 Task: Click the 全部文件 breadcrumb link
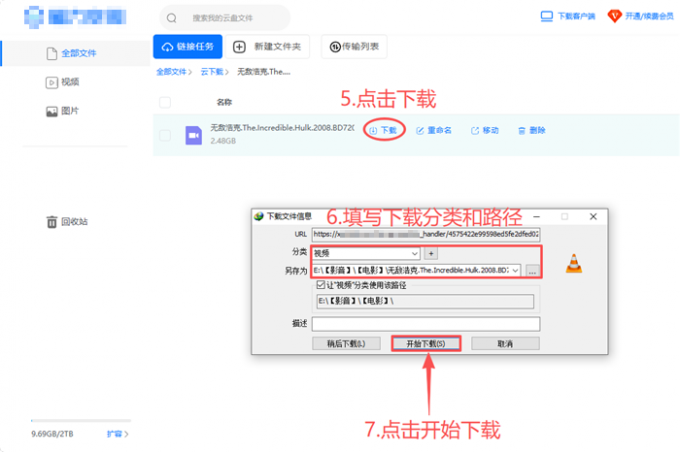tap(171, 72)
